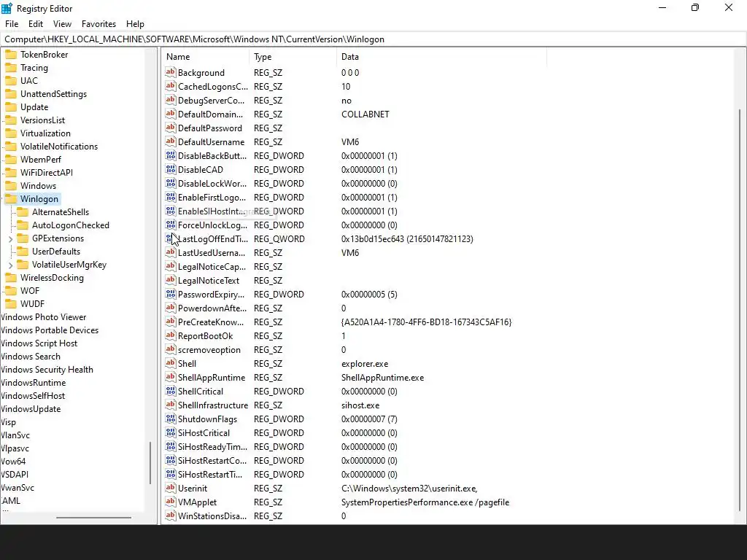This screenshot has width=747, height=560.
Task: Open the Edit menu
Action: [x=36, y=24]
